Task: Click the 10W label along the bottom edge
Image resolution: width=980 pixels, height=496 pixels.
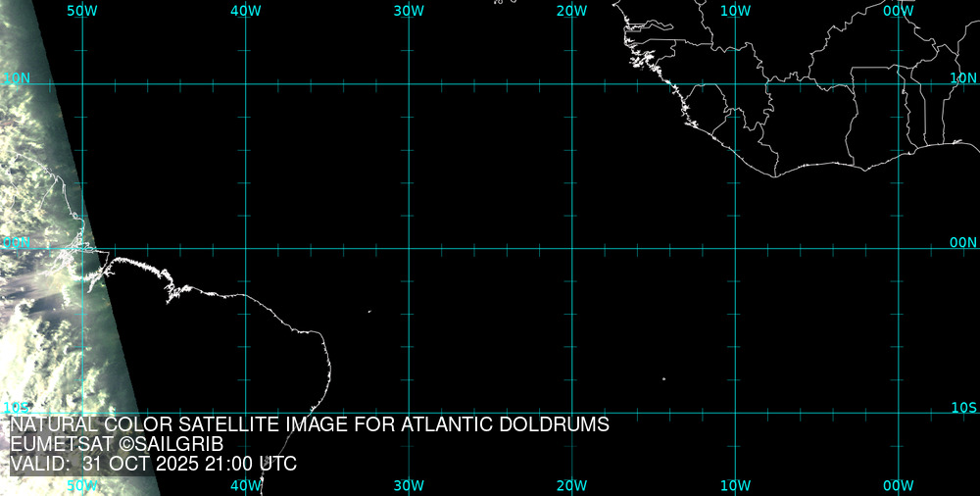Action: tap(735, 485)
